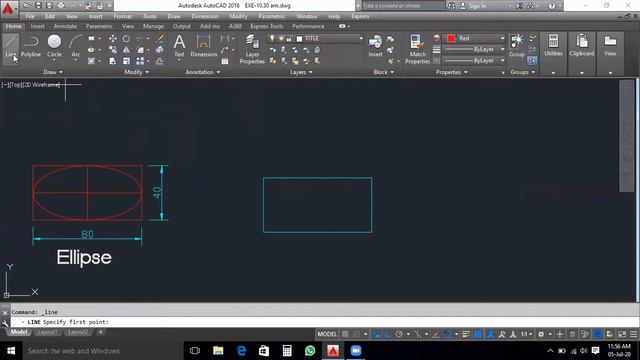Screen dimensions: 640x360
Task: Click the Plot print icon
Action: (x=60, y=6)
